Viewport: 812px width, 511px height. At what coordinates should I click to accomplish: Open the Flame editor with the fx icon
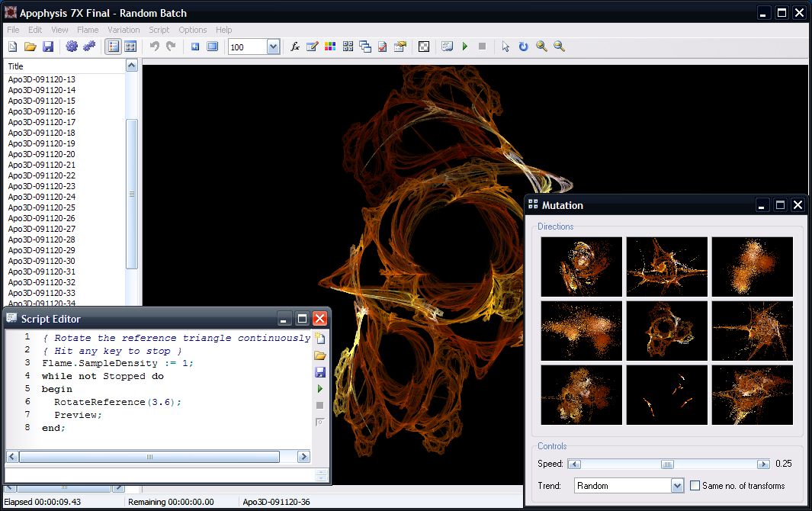click(295, 47)
